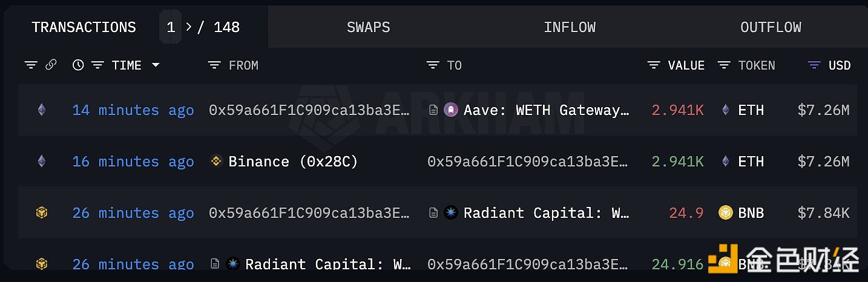Select the OUTFLOW tab
Viewport: 868px width, 282px height.
[x=770, y=27]
